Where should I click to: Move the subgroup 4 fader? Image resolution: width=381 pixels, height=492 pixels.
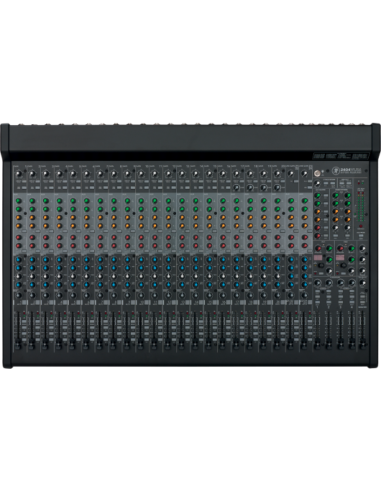tap(352, 344)
